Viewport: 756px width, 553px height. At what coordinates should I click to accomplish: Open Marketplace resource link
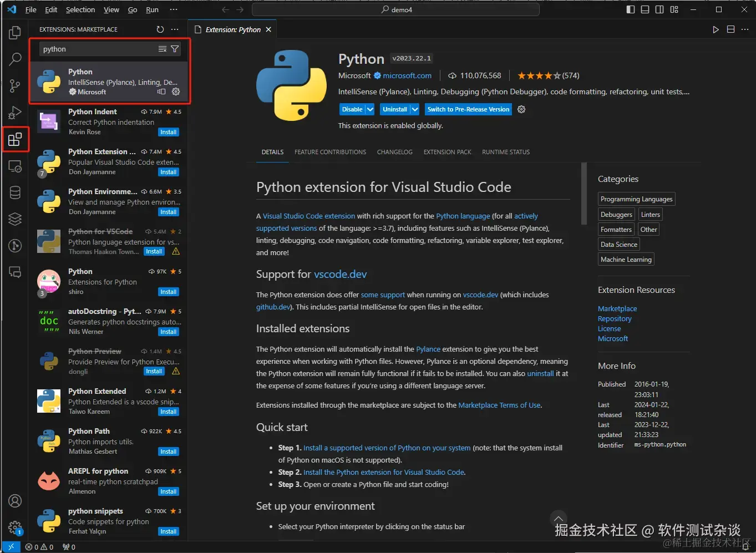coord(617,308)
